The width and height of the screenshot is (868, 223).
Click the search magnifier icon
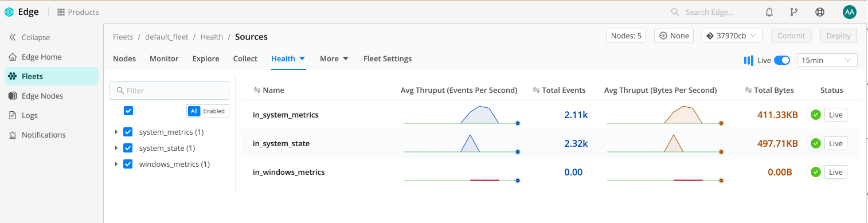676,12
